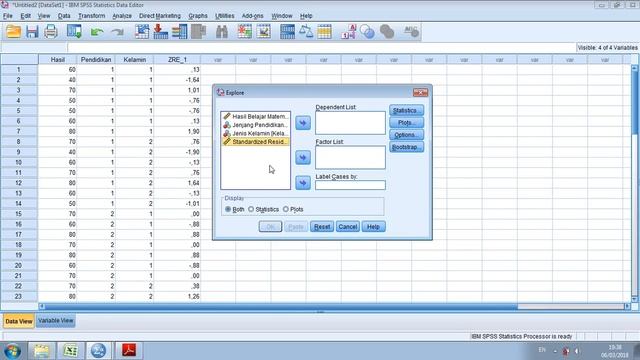Switch to the Data View tab

tap(19, 321)
